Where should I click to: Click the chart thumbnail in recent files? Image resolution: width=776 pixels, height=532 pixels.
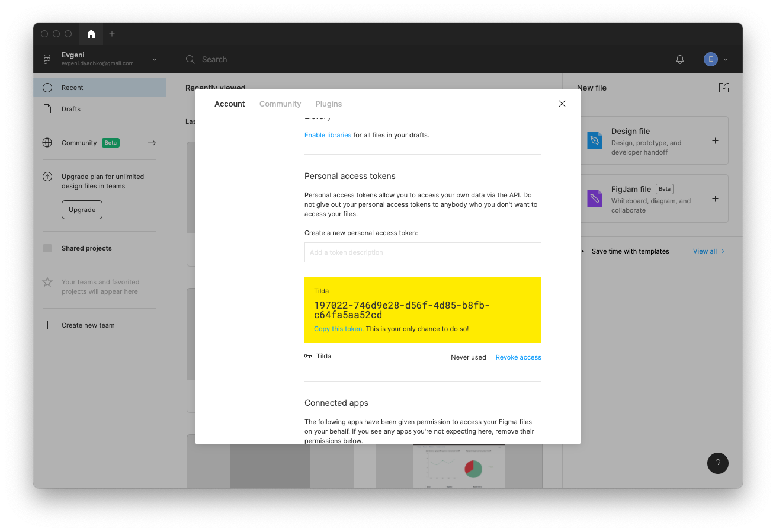click(x=459, y=466)
